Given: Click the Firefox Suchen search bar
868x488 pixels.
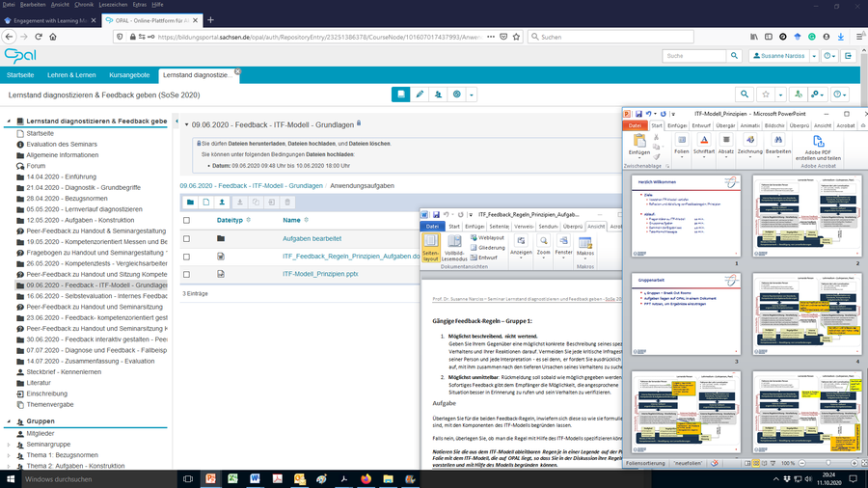Looking at the screenshot, I should tap(610, 37).
